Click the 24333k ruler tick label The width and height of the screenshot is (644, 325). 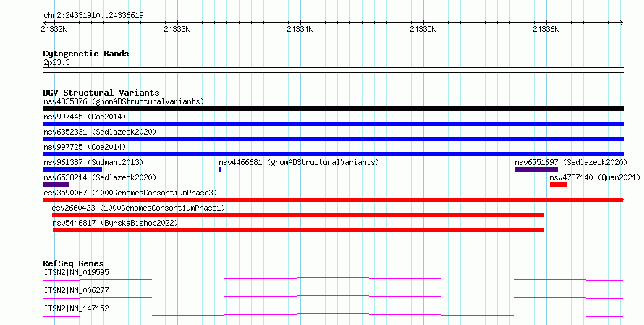point(177,29)
